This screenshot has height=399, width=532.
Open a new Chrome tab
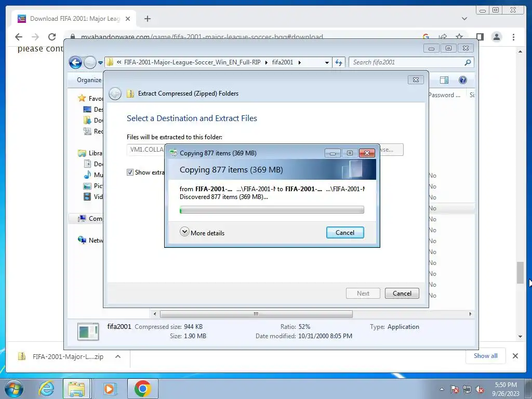click(147, 19)
